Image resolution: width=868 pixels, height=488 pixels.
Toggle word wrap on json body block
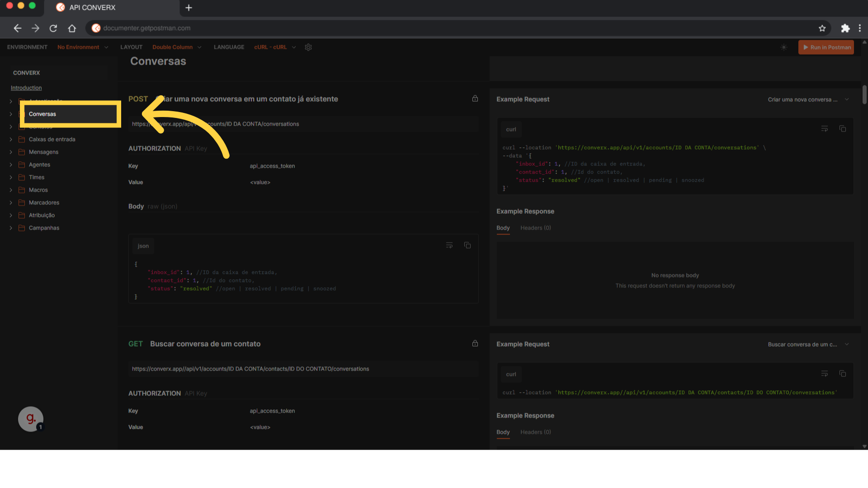tap(449, 245)
